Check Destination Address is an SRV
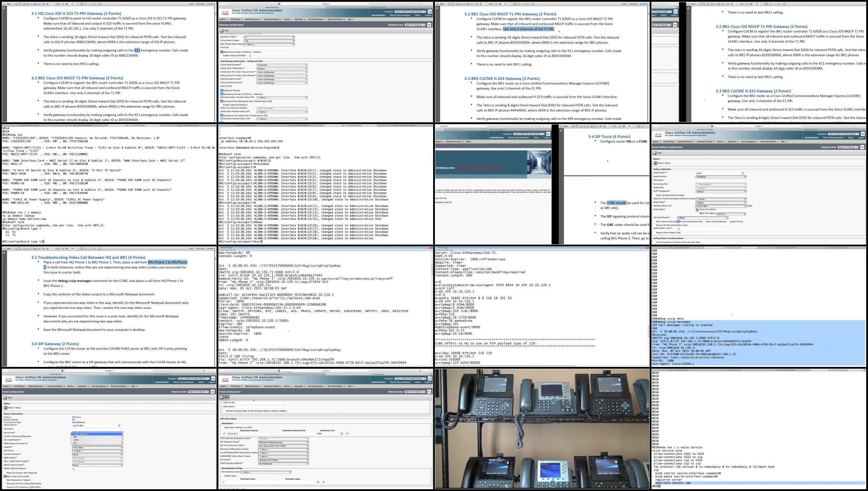The image size is (868, 491). pyautogui.click(x=222, y=427)
